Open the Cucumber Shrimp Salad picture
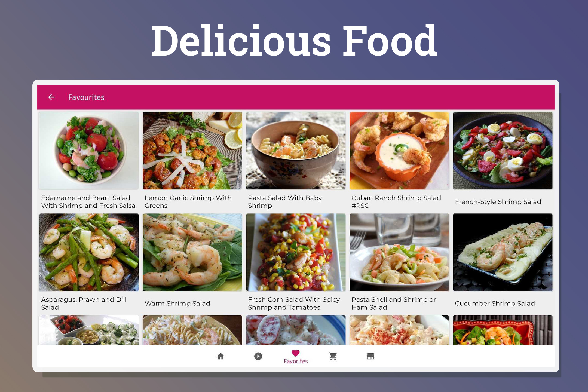The image size is (588, 392). 503,252
